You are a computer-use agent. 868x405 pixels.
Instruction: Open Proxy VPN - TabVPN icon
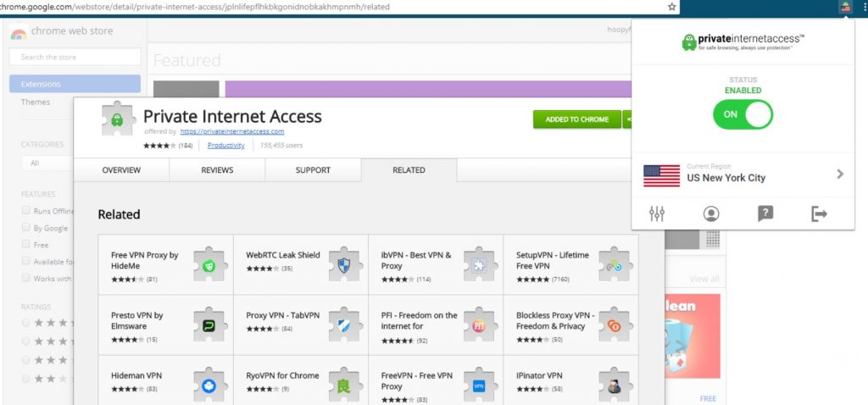344,325
